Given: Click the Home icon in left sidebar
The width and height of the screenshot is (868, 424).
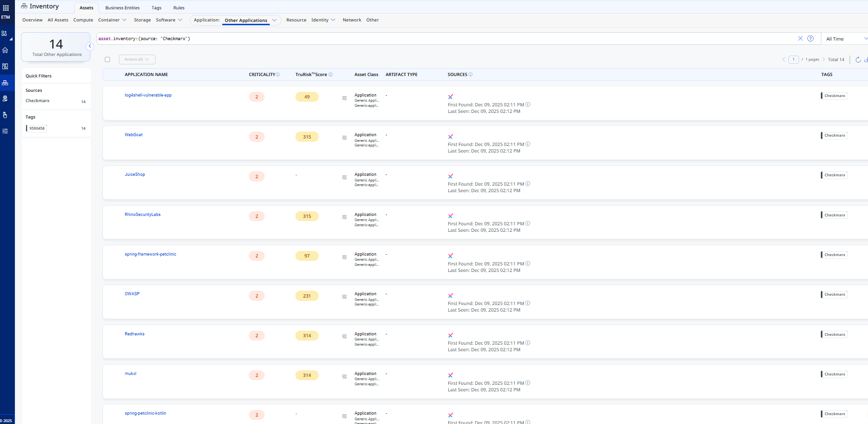Looking at the screenshot, I should (5, 50).
